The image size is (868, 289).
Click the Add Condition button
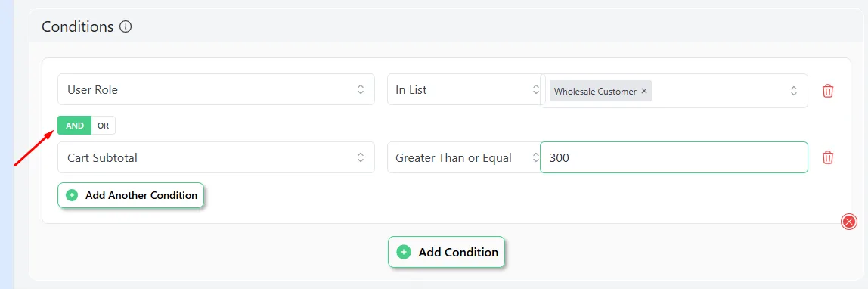pos(446,252)
